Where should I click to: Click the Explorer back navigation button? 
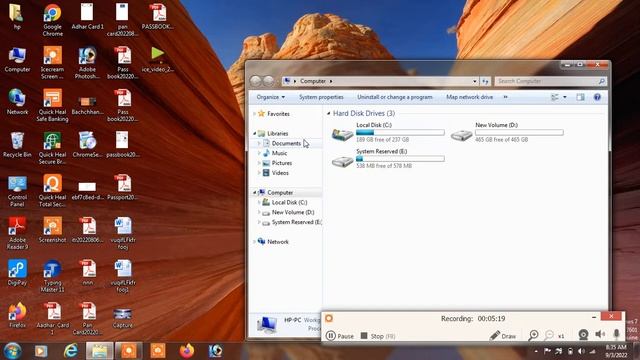click(x=256, y=81)
